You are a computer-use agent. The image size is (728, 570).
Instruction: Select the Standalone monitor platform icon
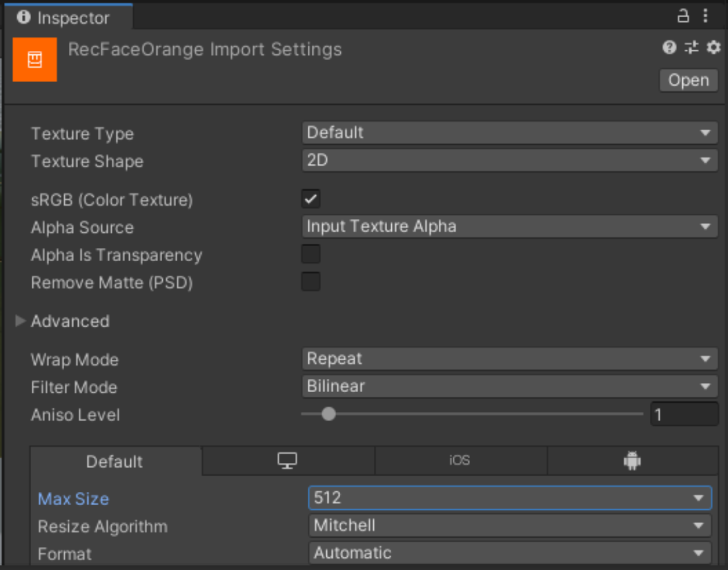(287, 462)
